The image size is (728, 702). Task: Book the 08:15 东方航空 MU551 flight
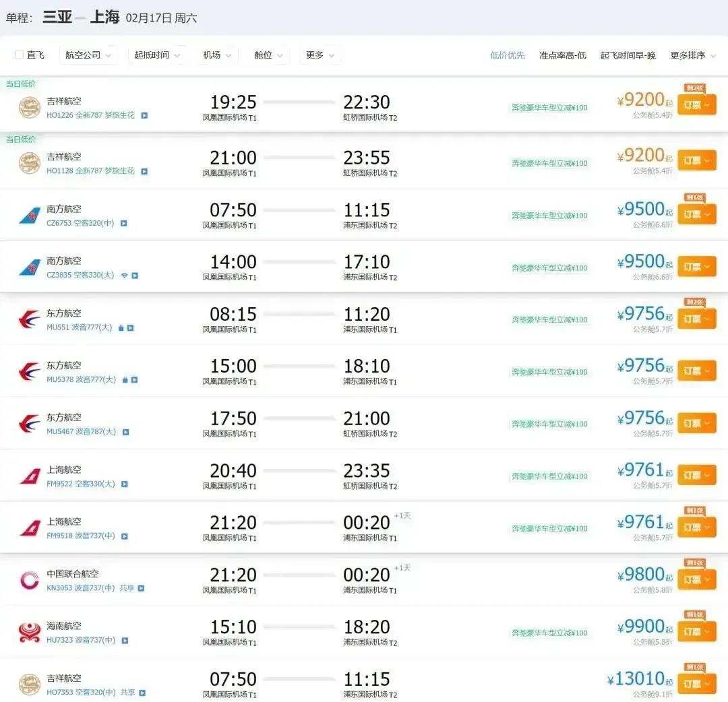point(696,319)
